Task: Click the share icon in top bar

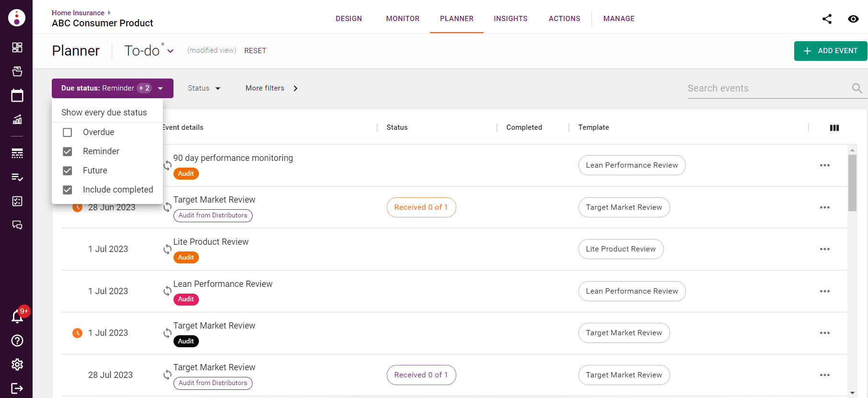Action: coord(827,19)
